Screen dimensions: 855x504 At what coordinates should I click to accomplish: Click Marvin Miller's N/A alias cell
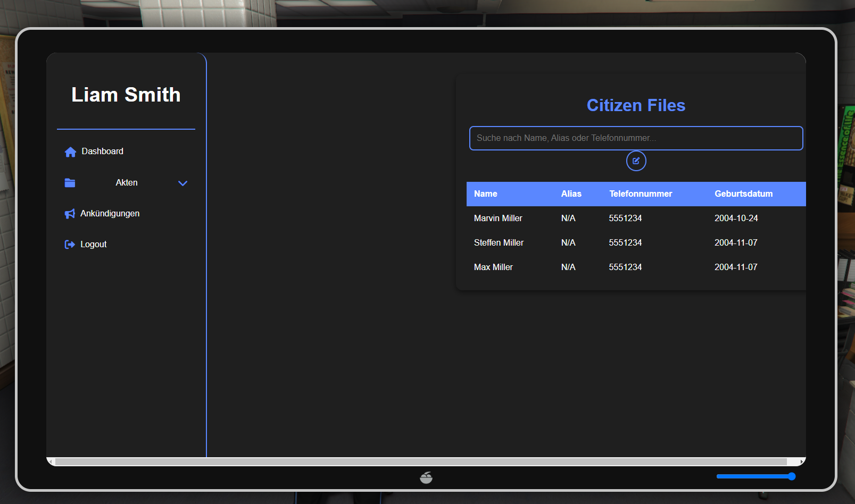[568, 219]
